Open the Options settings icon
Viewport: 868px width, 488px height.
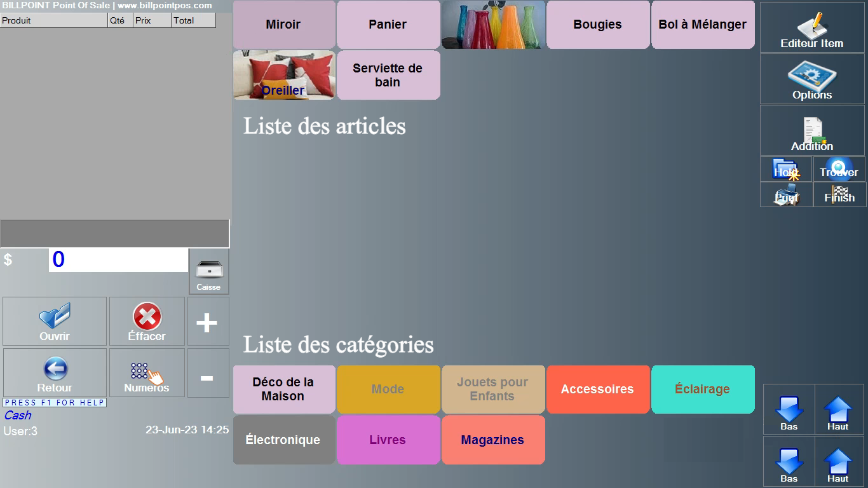coord(812,78)
